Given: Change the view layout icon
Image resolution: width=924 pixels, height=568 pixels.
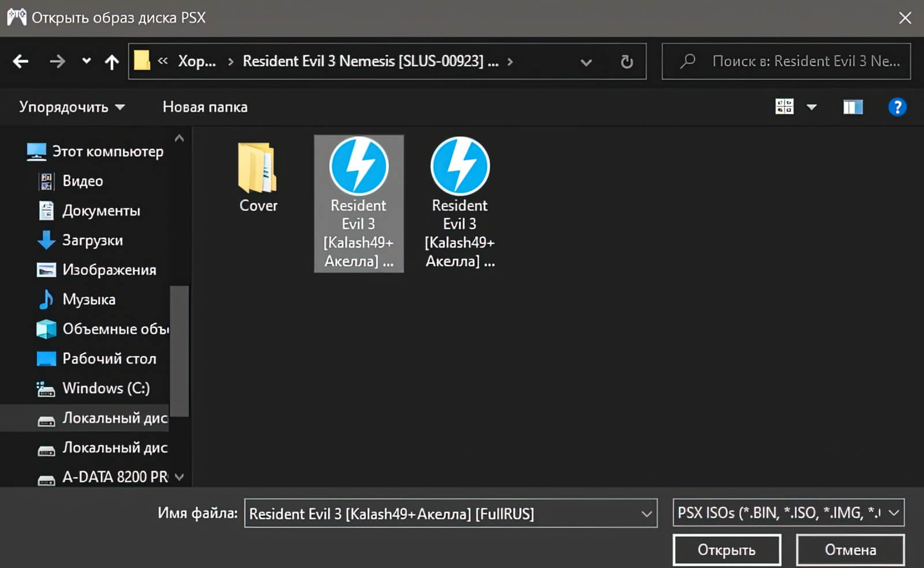Looking at the screenshot, I should [784, 107].
